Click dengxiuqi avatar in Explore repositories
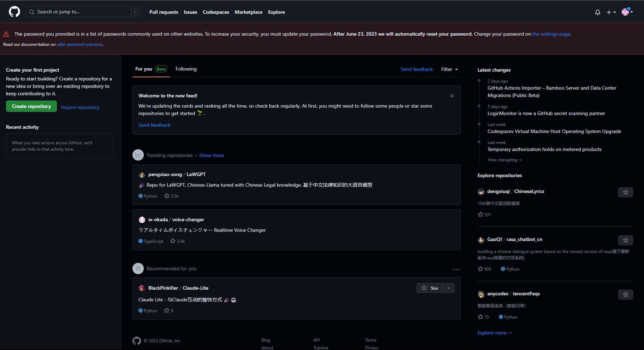Image resolution: width=644 pixels, height=350 pixels. pos(481,192)
